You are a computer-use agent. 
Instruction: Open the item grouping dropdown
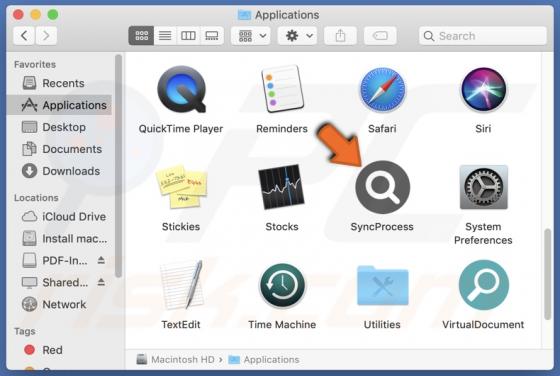point(251,36)
